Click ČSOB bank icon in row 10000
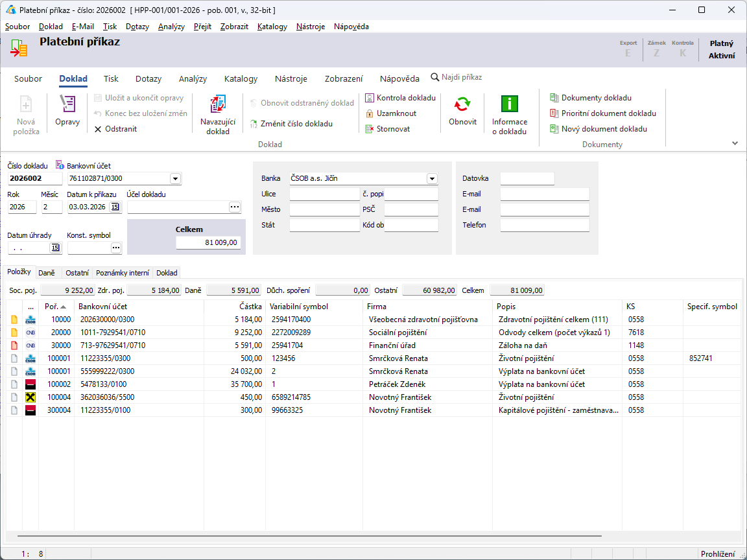This screenshot has width=747, height=560. (x=30, y=320)
